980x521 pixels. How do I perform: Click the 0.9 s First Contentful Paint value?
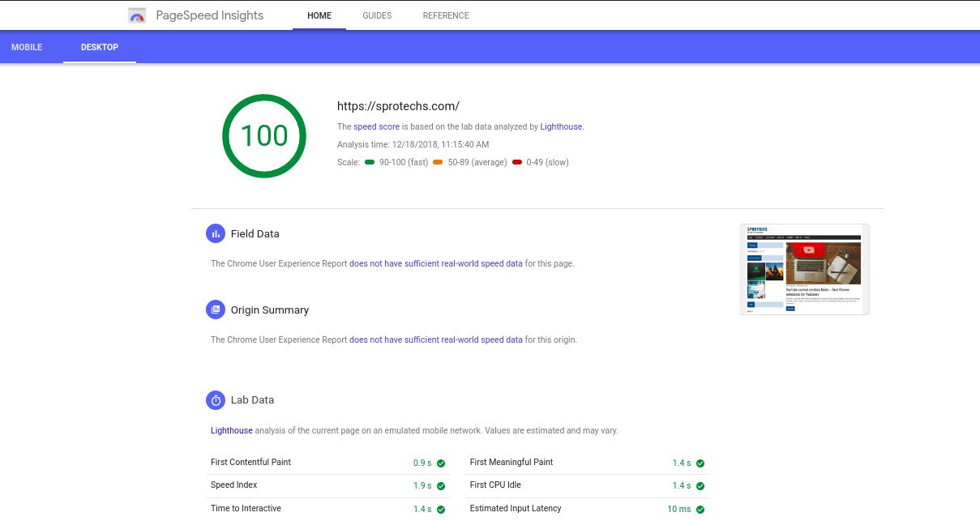[x=422, y=463]
